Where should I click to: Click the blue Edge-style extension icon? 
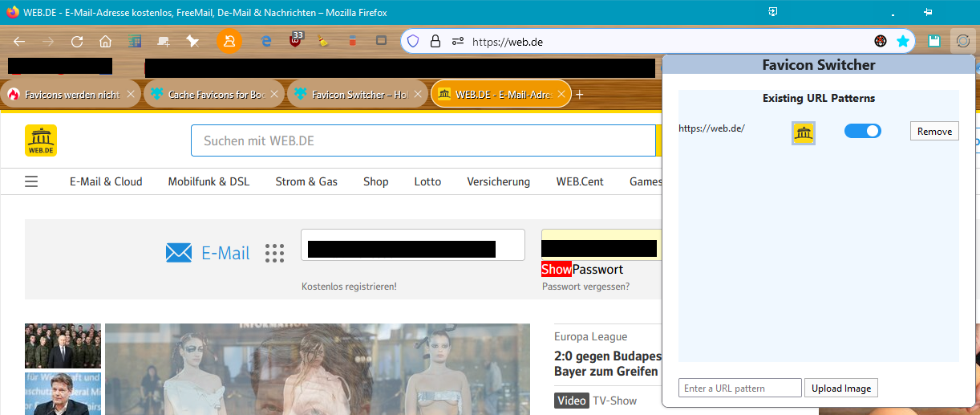[x=268, y=41]
